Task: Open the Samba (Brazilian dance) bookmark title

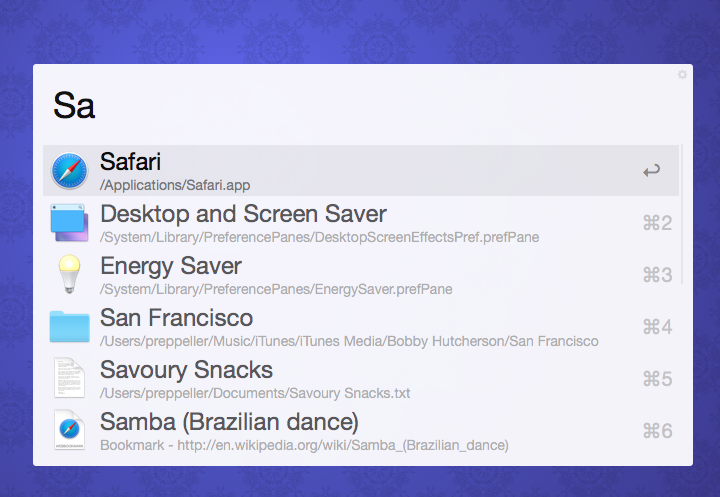Action: [229, 422]
